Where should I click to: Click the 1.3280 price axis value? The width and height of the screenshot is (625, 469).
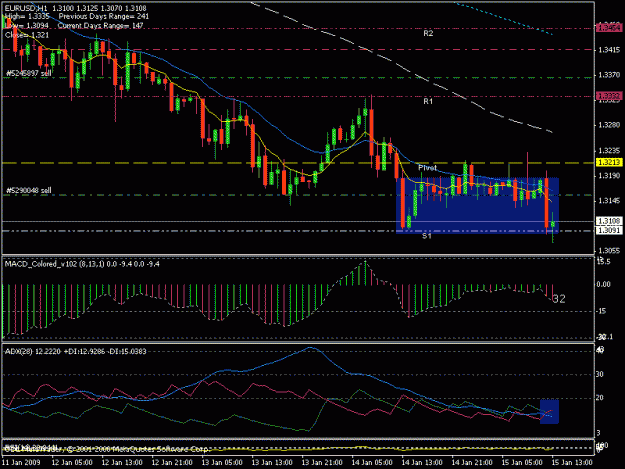[x=609, y=125]
